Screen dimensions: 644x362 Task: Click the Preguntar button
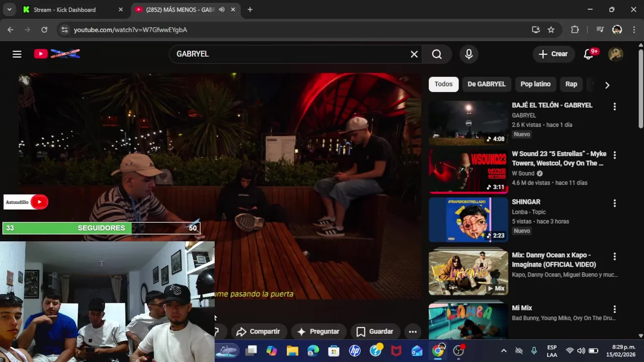coord(318,331)
